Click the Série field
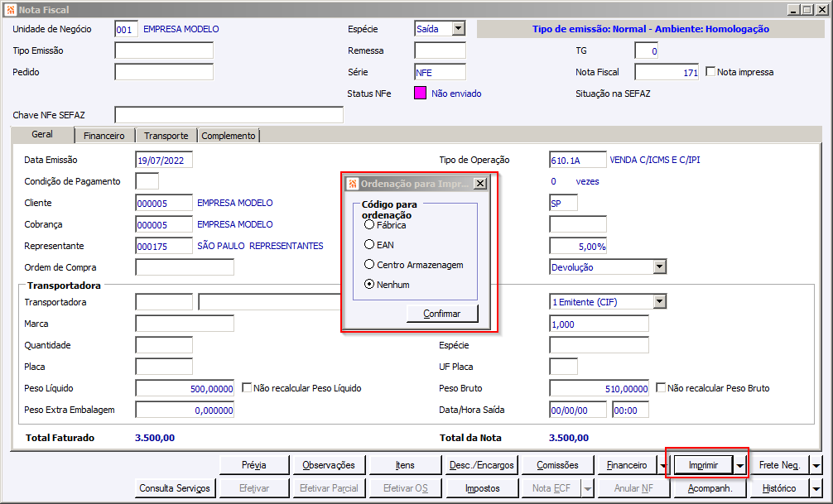Image resolution: width=833 pixels, height=504 pixels. click(440, 72)
